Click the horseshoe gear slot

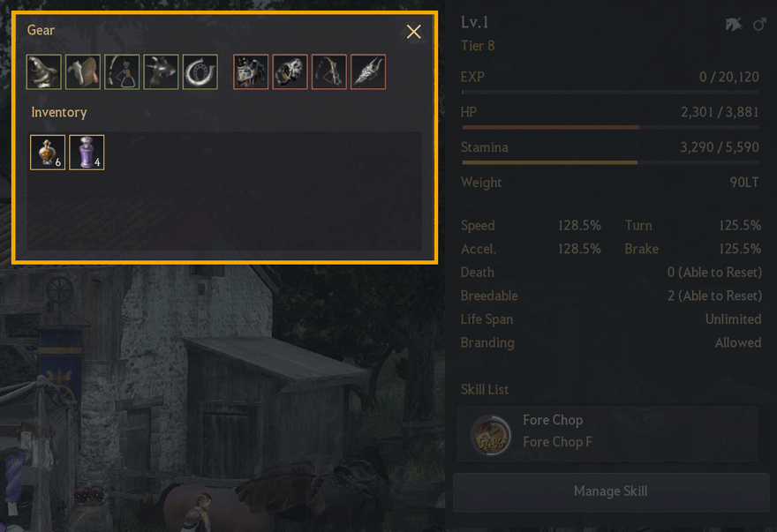tap(200, 71)
